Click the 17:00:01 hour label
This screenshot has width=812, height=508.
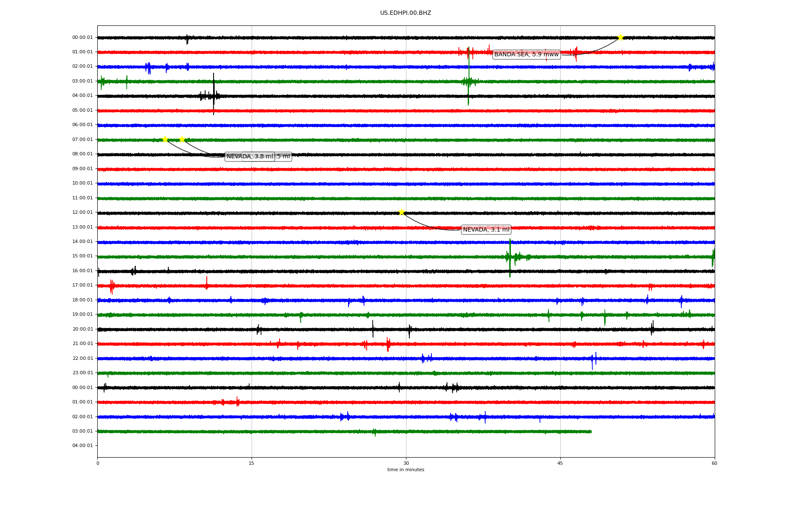point(82,285)
